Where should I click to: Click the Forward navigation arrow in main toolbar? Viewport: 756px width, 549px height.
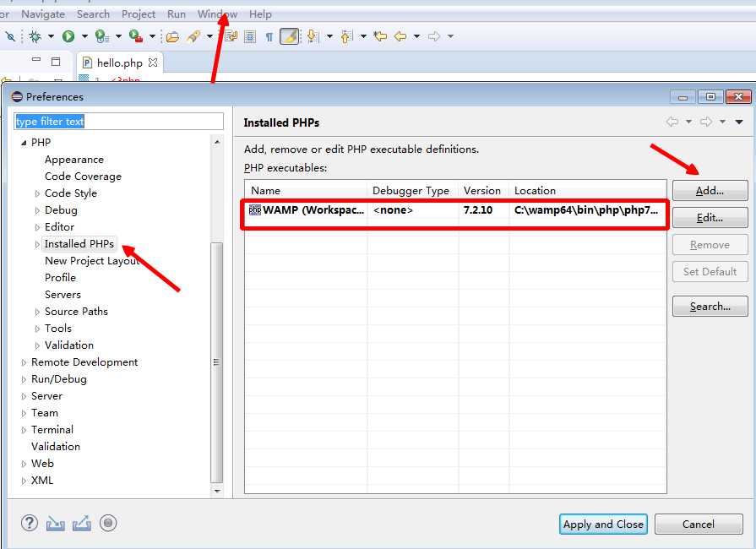click(x=434, y=36)
